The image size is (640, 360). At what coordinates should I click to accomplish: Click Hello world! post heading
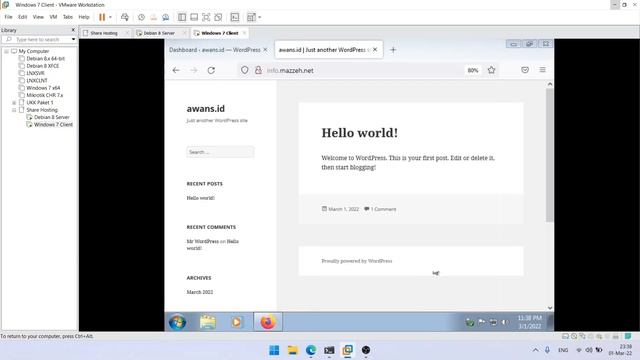360,133
